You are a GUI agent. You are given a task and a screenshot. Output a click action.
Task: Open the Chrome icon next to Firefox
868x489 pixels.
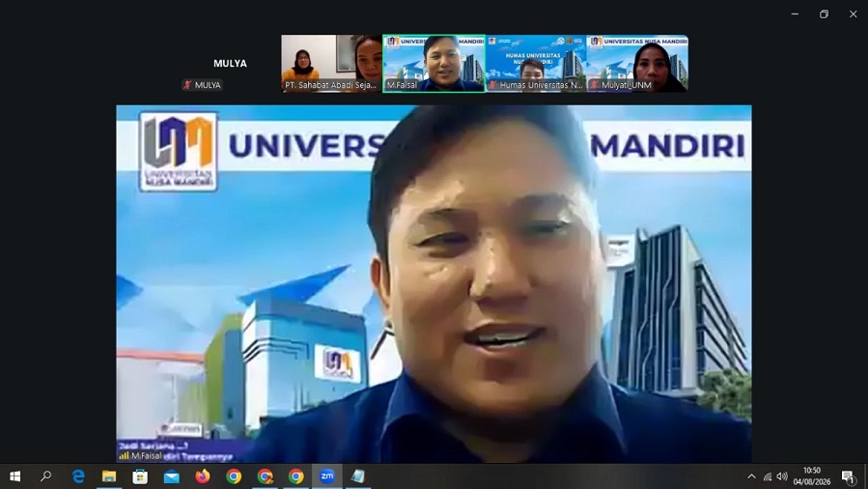click(x=234, y=476)
